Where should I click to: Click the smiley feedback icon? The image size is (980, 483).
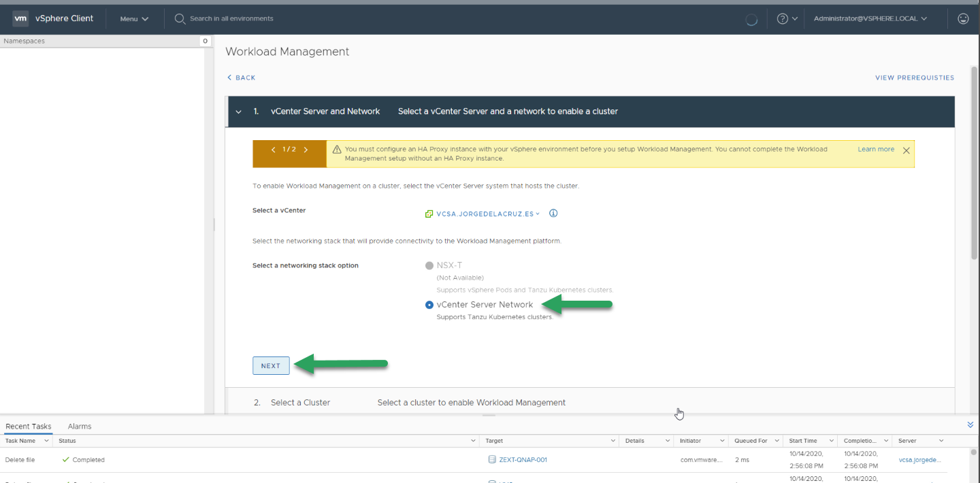[x=963, y=18]
